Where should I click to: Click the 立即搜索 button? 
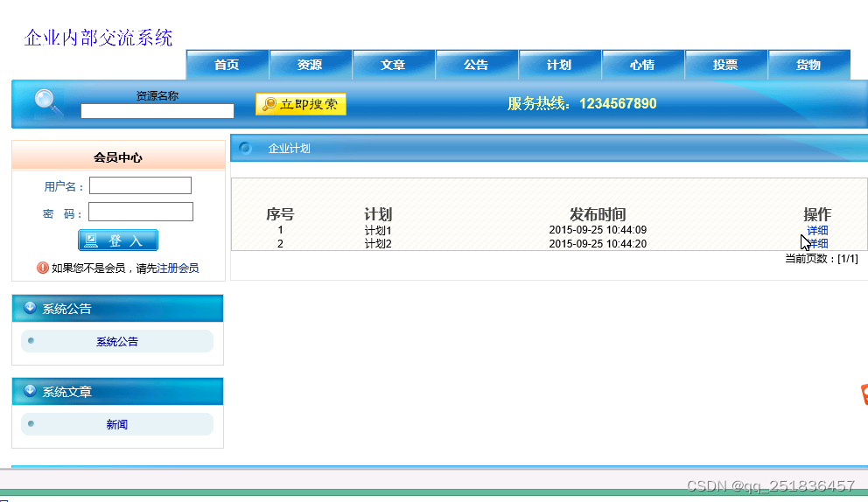tap(301, 104)
